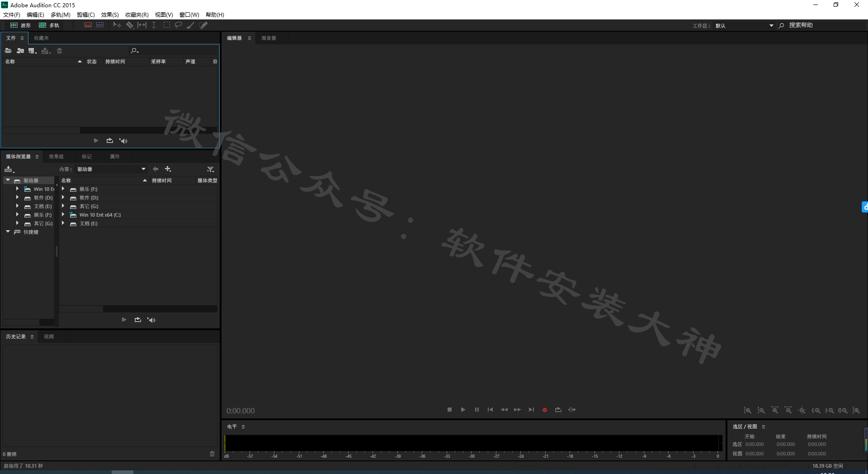
Task: Select the Paintbrush Selection tool
Action: coord(191,25)
